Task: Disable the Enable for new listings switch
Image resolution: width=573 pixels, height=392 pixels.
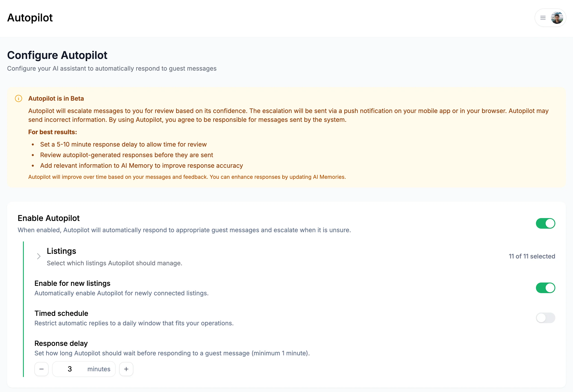Action: pos(545,288)
